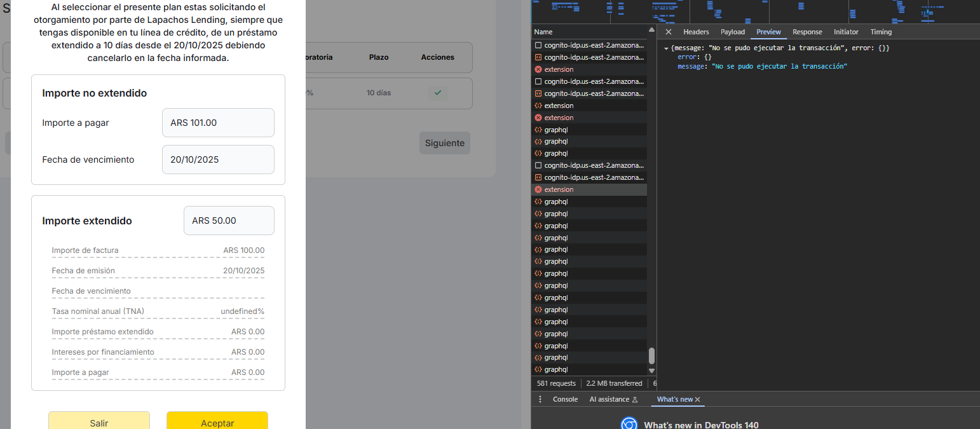Click the Salir button
Screen dimensions: 980x429
(99, 423)
